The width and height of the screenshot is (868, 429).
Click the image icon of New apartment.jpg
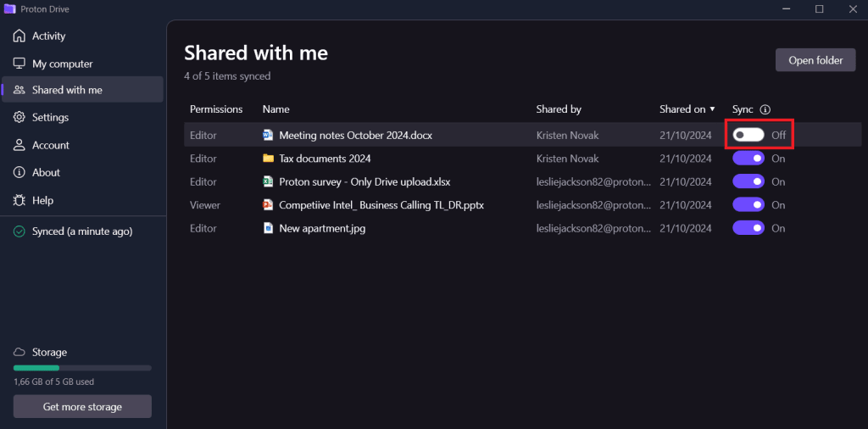[x=268, y=228]
